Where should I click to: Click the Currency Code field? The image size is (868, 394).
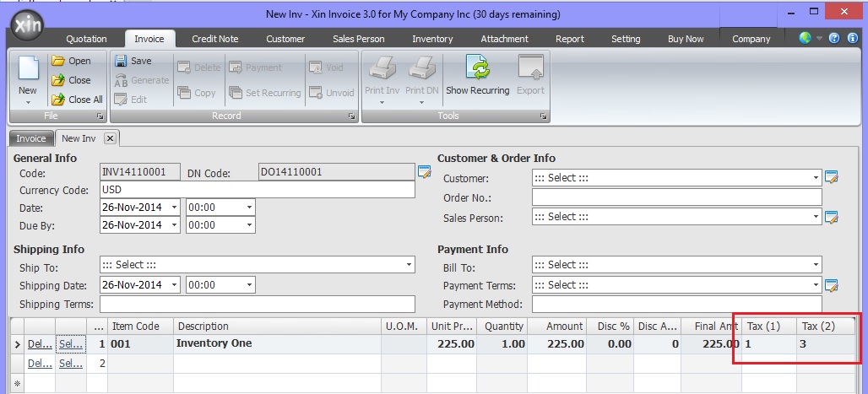(258, 189)
